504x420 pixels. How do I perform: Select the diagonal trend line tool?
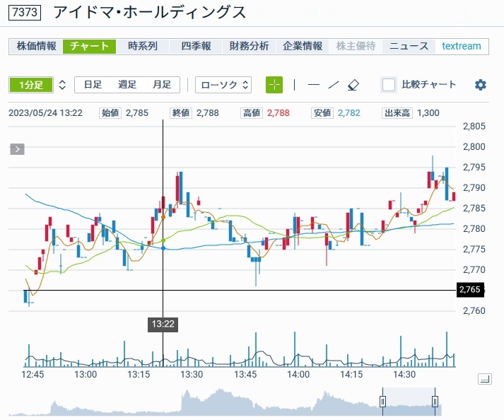(x=334, y=85)
